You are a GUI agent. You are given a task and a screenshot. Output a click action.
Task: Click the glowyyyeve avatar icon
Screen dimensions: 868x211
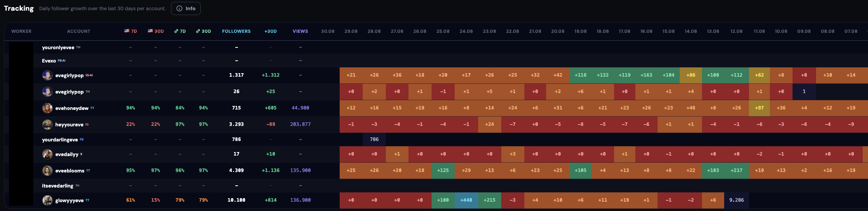pyautogui.click(x=48, y=200)
